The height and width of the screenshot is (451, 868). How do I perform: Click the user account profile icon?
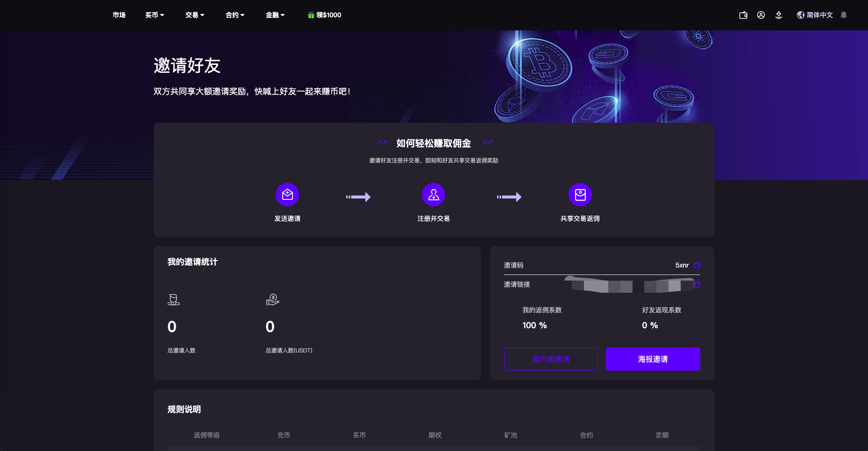coord(761,15)
